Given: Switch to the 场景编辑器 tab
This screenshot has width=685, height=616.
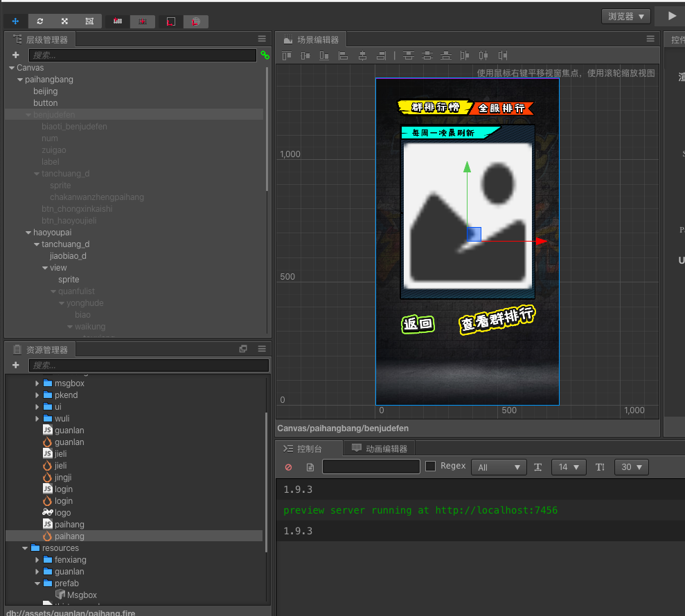Looking at the screenshot, I should [312, 39].
